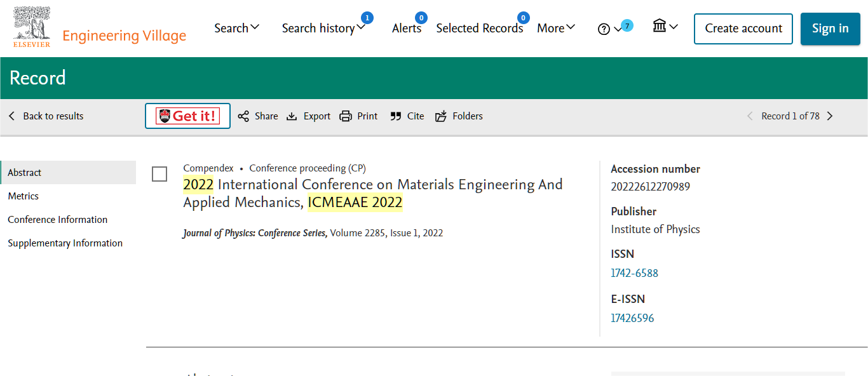Open the Alerts menu item
This screenshot has width=868, height=376.
click(x=407, y=29)
